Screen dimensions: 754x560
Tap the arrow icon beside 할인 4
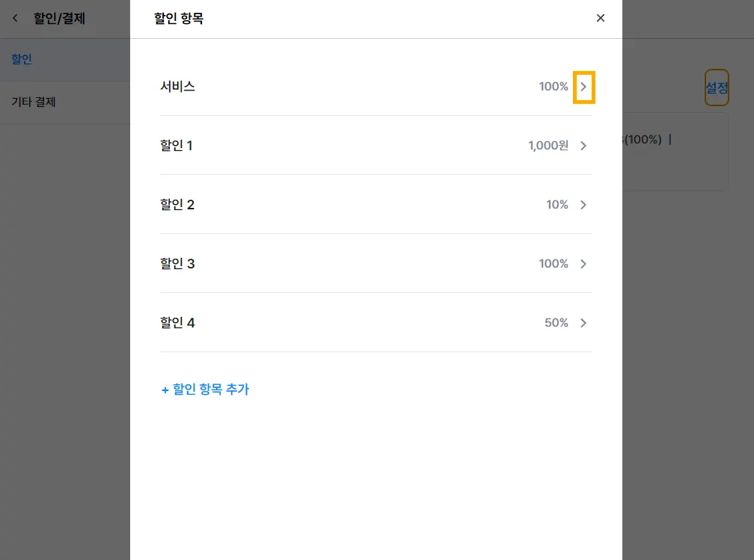click(583, 323)
